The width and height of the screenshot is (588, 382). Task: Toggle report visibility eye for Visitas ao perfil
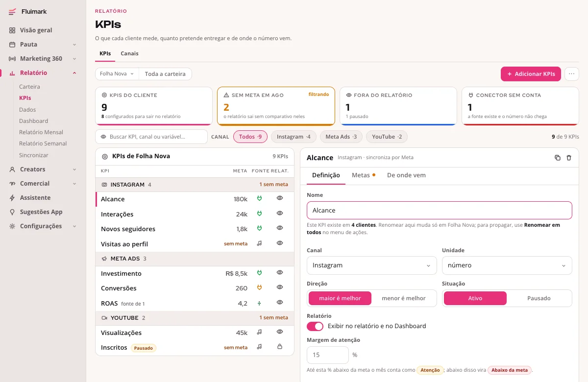pyautogui.click(x=280, y=243)
